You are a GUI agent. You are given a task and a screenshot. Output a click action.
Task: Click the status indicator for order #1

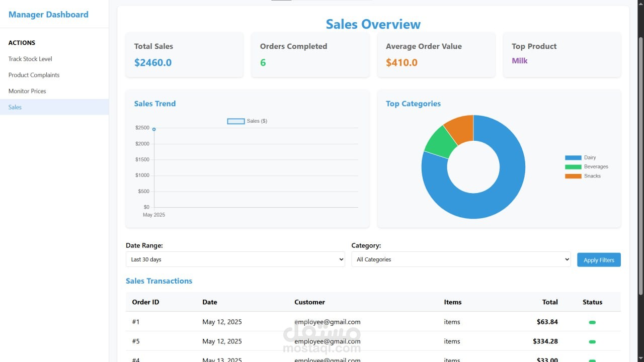coord(592,322)
